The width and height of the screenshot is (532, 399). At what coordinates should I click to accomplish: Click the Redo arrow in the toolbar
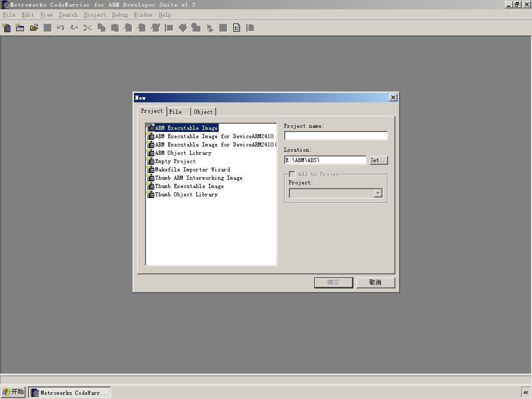coord(74,28)
